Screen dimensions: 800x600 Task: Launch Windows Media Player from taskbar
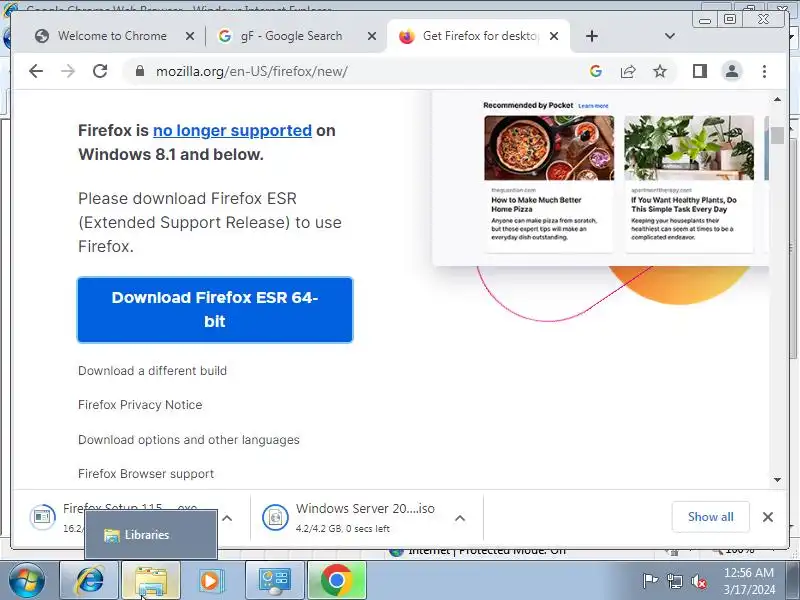point(211,580)
